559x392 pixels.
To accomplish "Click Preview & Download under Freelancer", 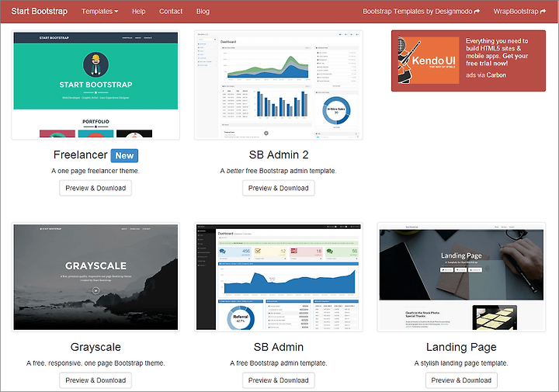I will pyautogui.click(x=95, y=188).
